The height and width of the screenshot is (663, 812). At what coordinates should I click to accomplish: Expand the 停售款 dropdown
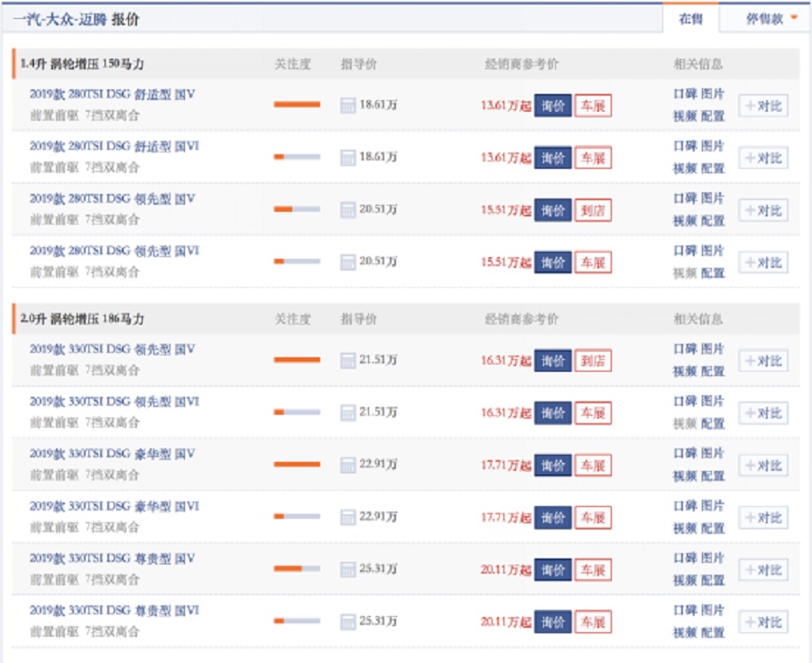click(771, 19)
